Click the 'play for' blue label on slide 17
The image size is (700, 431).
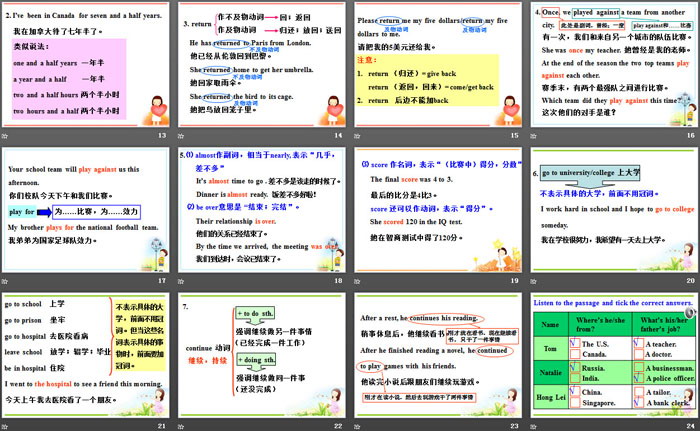[x=28, y=211]
